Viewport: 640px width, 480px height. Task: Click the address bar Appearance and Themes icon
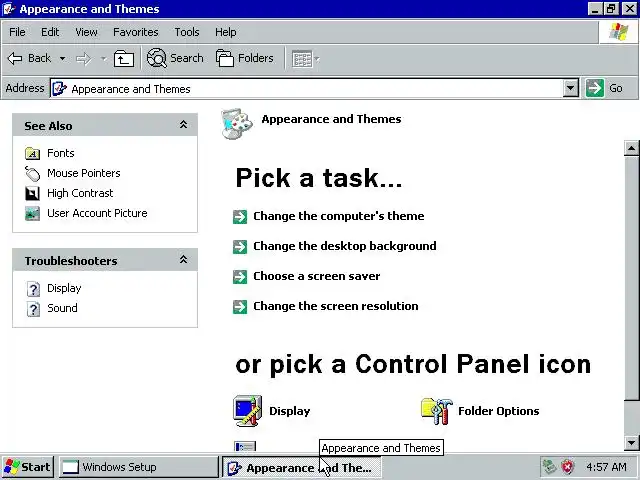59,88
